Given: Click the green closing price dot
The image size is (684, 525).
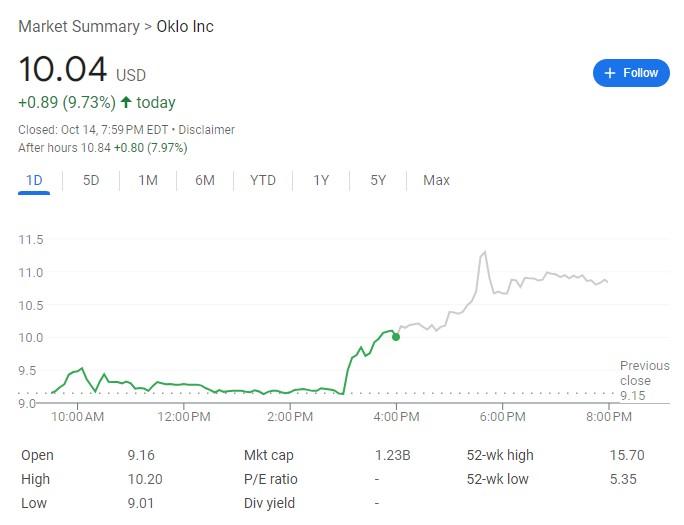Looking at the screenshot, I should point(396,336).
